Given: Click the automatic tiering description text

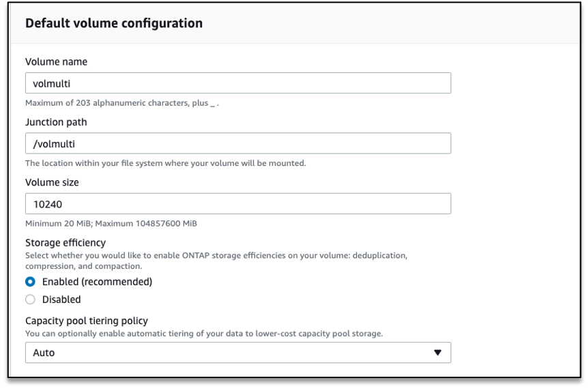Looking at the screenshot, I should (204, 334).
